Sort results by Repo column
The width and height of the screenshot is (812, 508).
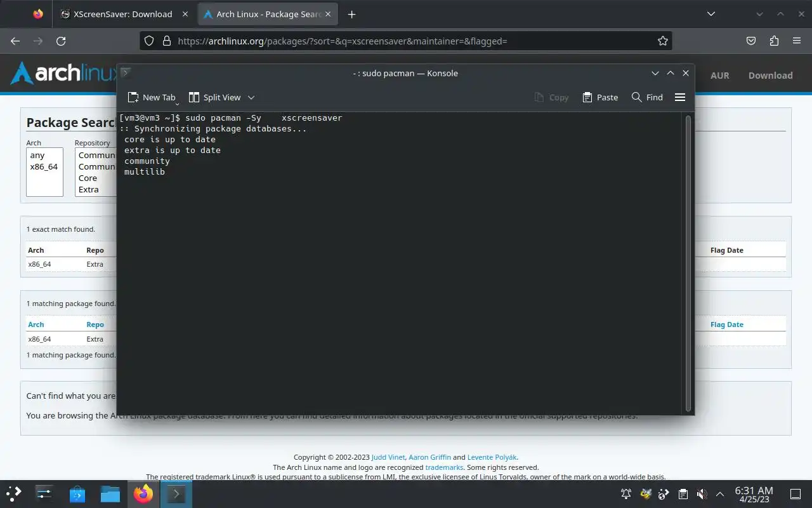95,324
